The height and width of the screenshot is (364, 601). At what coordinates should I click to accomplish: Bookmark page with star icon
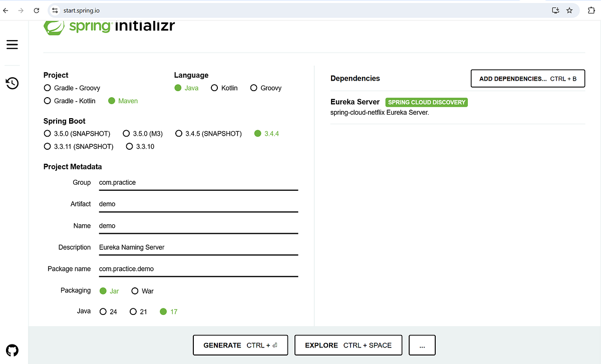coord(569,10)
